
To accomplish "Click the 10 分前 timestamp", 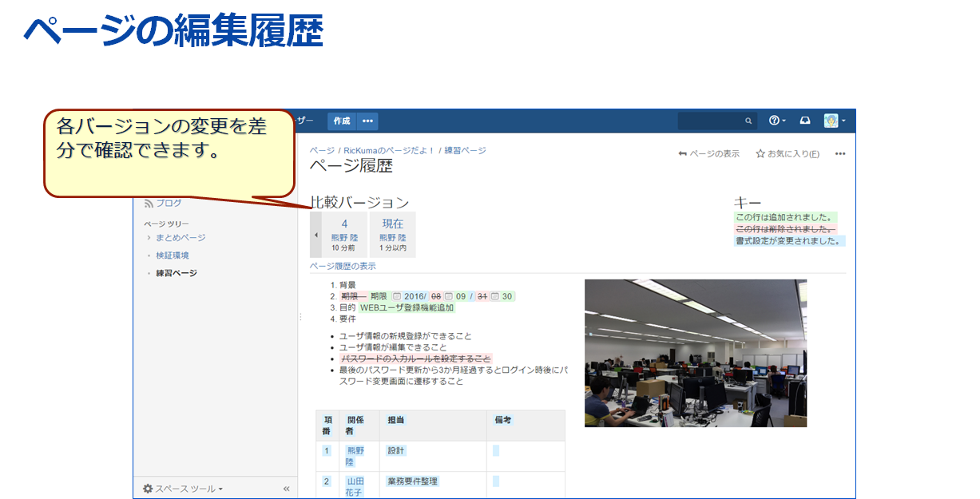I will coord(345,248).
